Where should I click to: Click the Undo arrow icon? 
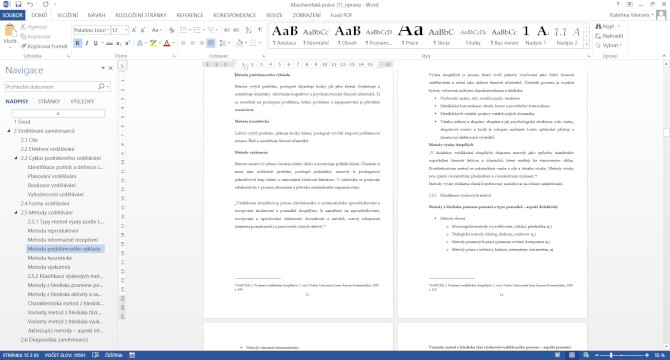coord(30,4)
